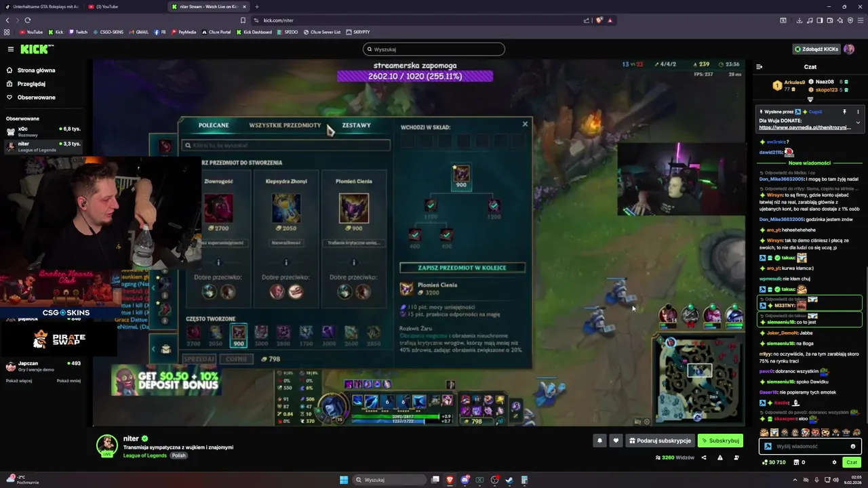This screenshot has height=488, width=868.
Task: Click Podaruj subskrypcje button
Action: point(660,441)
